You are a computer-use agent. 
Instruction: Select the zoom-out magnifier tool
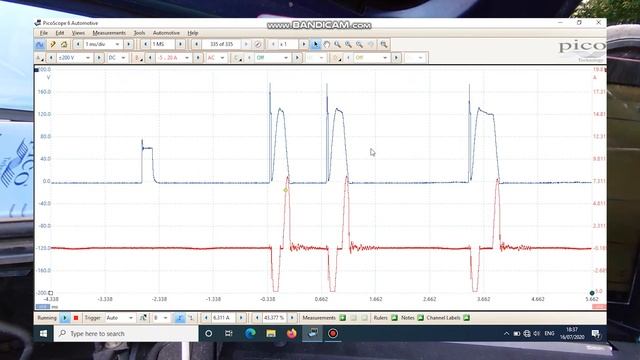click(x=359, y=44)
